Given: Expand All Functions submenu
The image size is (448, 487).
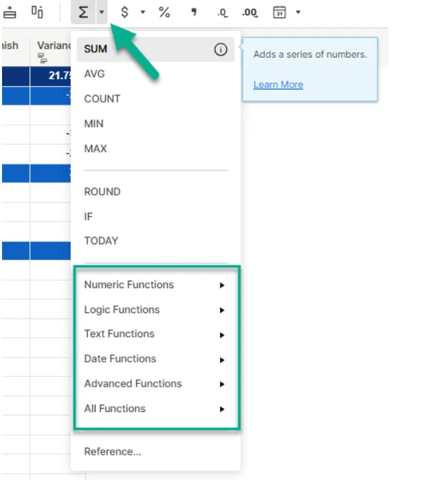Looking at the screenshot, I should [x=155, y=409].
